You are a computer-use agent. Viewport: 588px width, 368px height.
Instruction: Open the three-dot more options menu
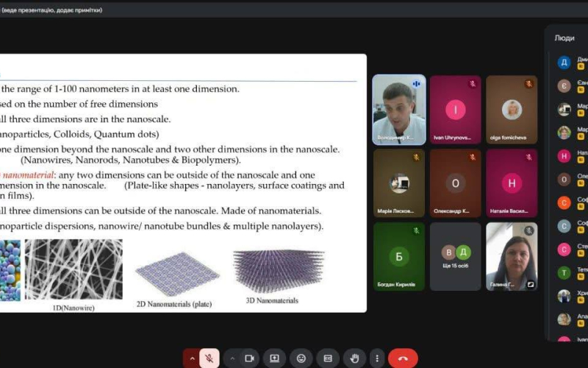click(377, 358)
